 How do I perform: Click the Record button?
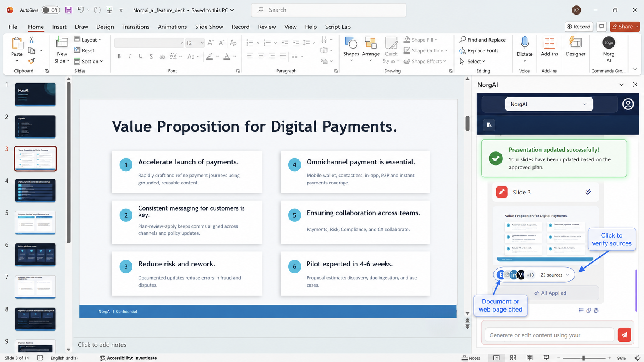point(579,27)
